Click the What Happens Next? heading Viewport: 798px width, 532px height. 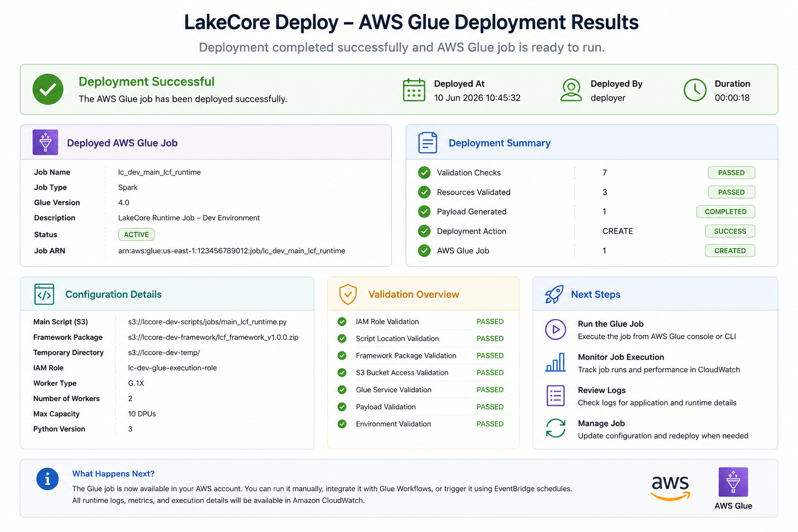pos(113,474)
